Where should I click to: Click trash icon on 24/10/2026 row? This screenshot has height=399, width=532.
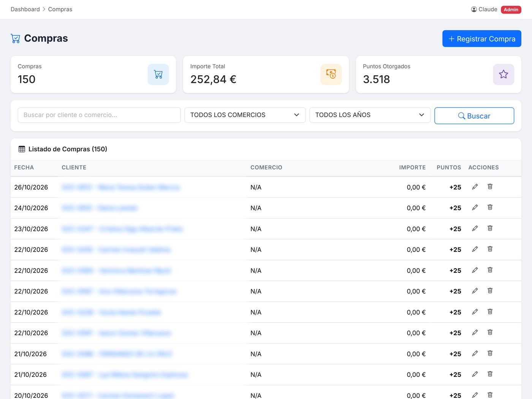[490, 207]
